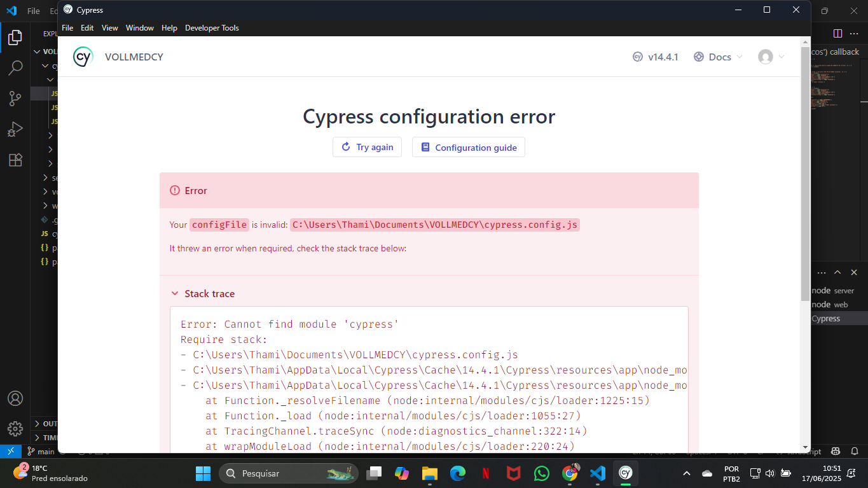Open Google Chrome from the taskbar
This screenshot has height=488, width=868.
coord(570,473)
